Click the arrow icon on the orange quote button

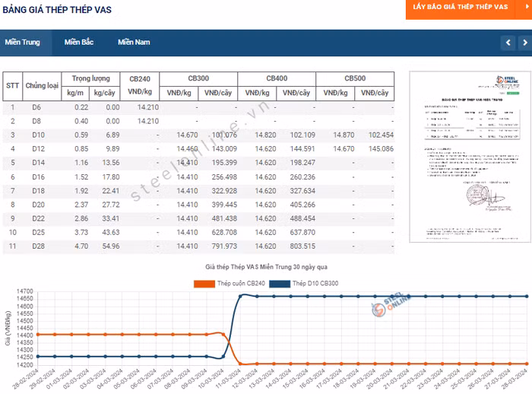point(527,6)
